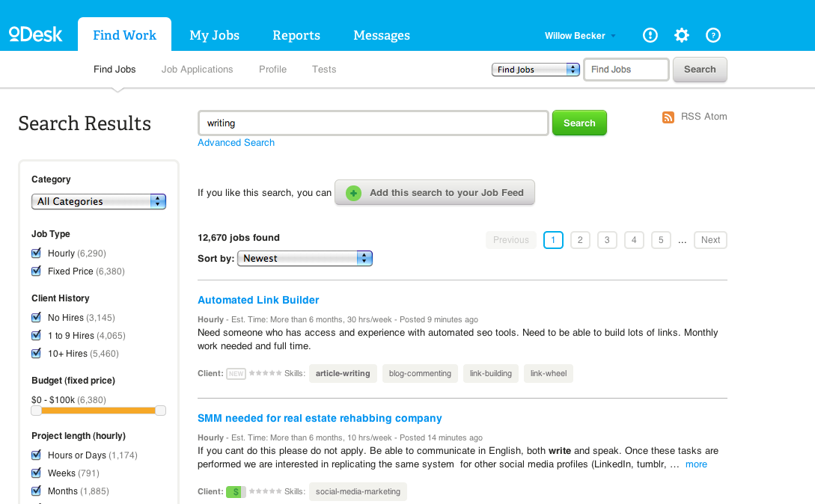Click the article-writing skill tag
815x504 pixels.
pyautogui.click(x=343, y=374)
